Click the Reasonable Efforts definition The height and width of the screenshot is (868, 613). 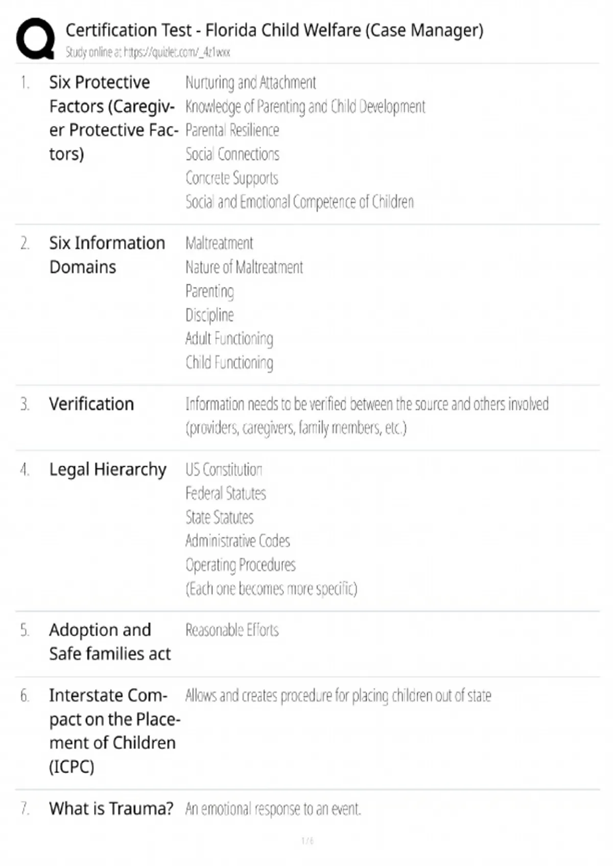[232, 630]
